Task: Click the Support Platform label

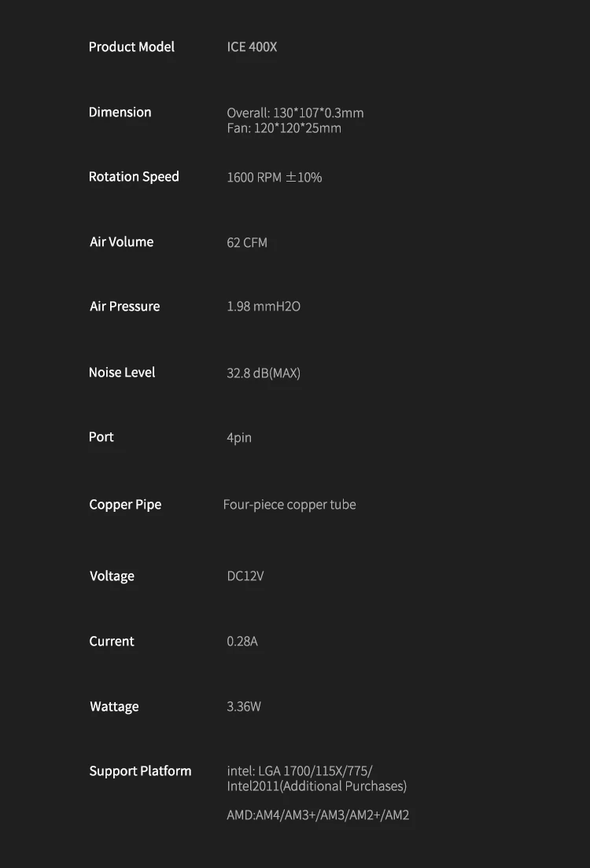Action: 140,771
